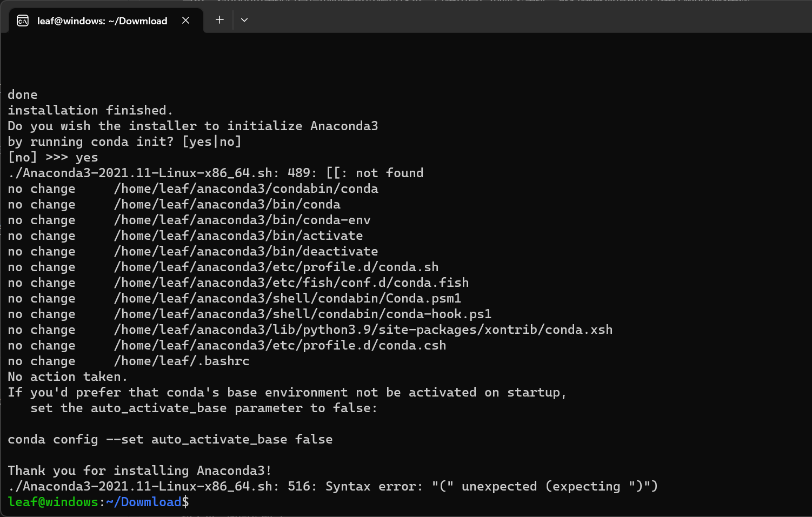Click the path ending condabin/Conda.psm1
The height and width of the screenshot is (517, 812).
288,298
